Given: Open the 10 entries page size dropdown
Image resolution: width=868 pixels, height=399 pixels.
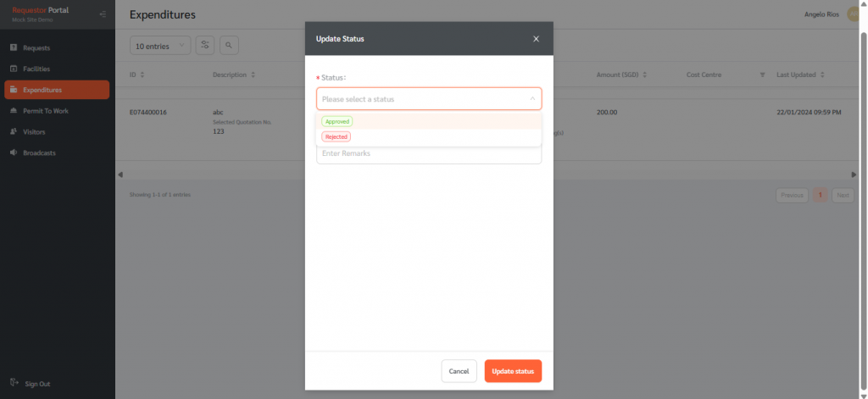Looking at the screenshot, I should tap(160, 45).
